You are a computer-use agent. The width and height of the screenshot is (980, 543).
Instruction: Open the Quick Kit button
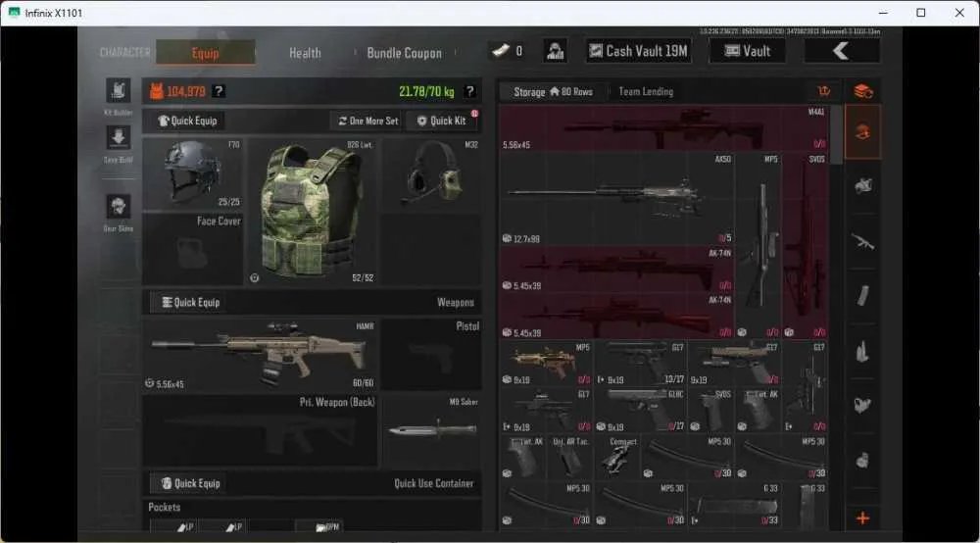click(442, 121)
